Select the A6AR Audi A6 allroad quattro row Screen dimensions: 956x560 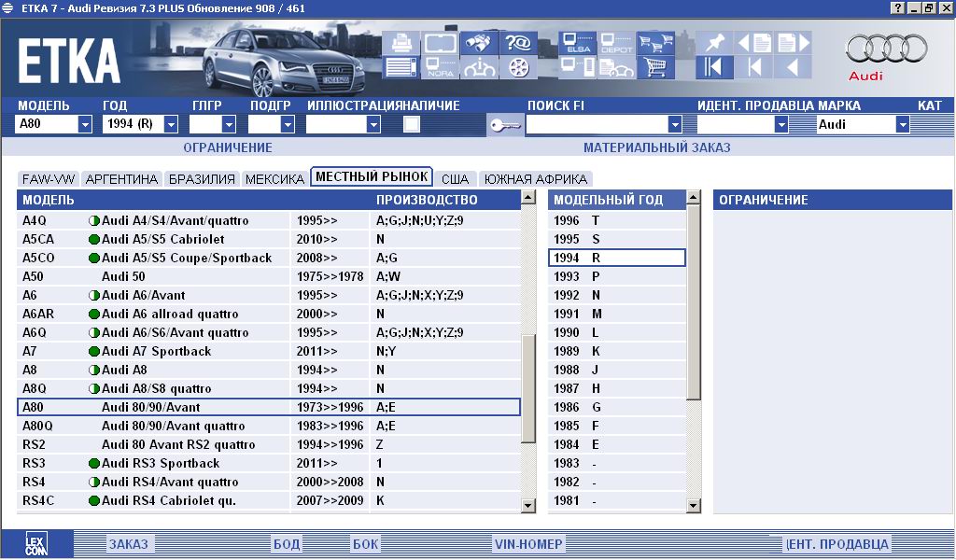(x=269, y=314)
